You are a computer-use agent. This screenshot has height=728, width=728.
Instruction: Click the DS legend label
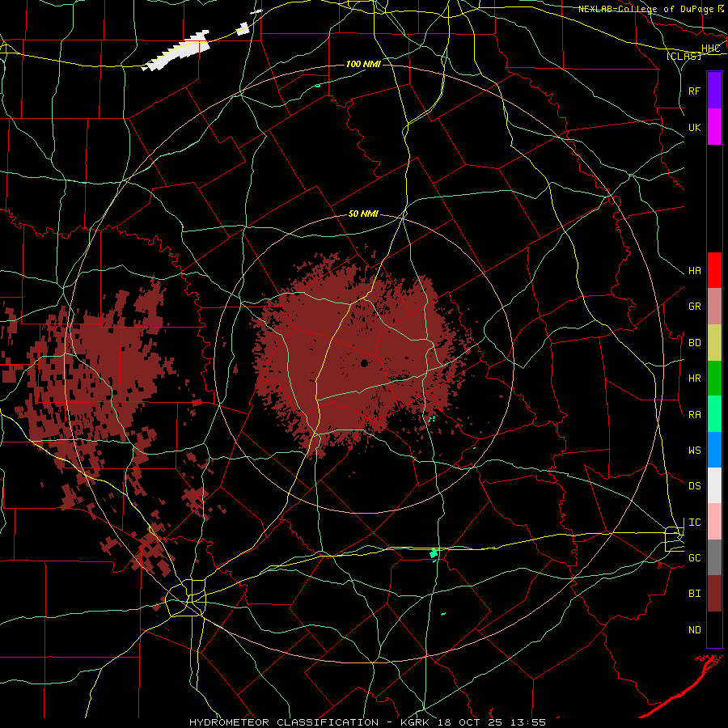(694, 486)
